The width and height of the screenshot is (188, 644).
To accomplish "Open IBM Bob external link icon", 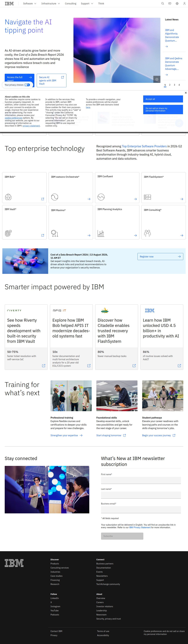I will click(x=43, y=199).
